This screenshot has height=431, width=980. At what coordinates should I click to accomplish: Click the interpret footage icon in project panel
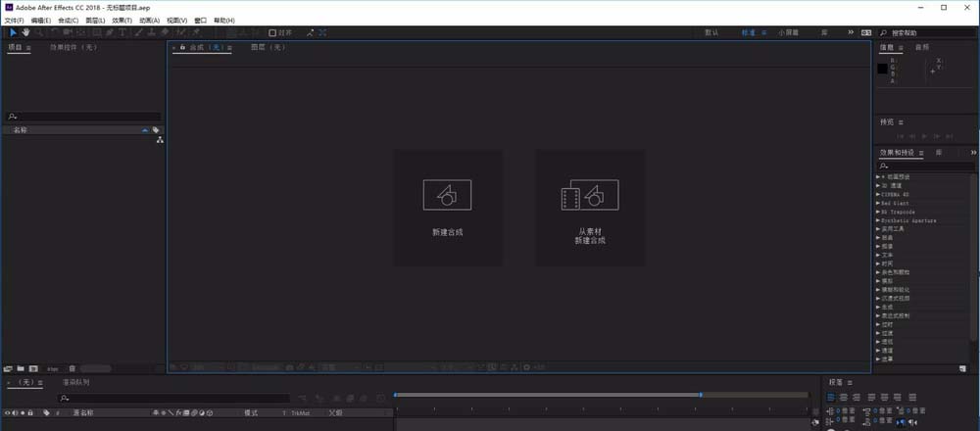coord(8,368)
